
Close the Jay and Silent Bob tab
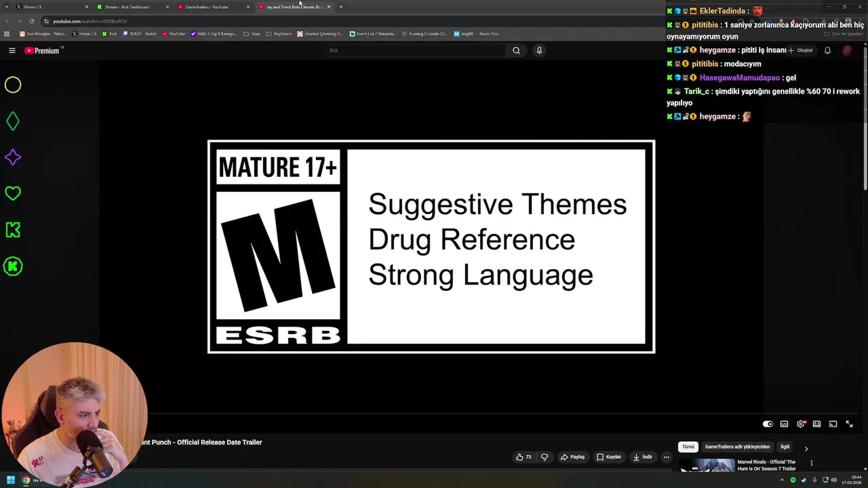tap(329, 7)
